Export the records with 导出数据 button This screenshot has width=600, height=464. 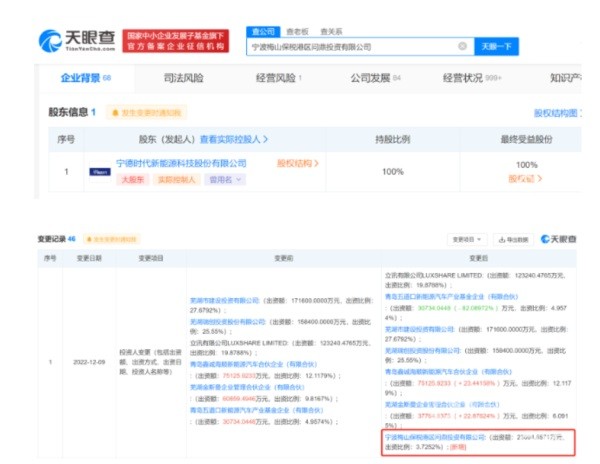tap(513, 239)
